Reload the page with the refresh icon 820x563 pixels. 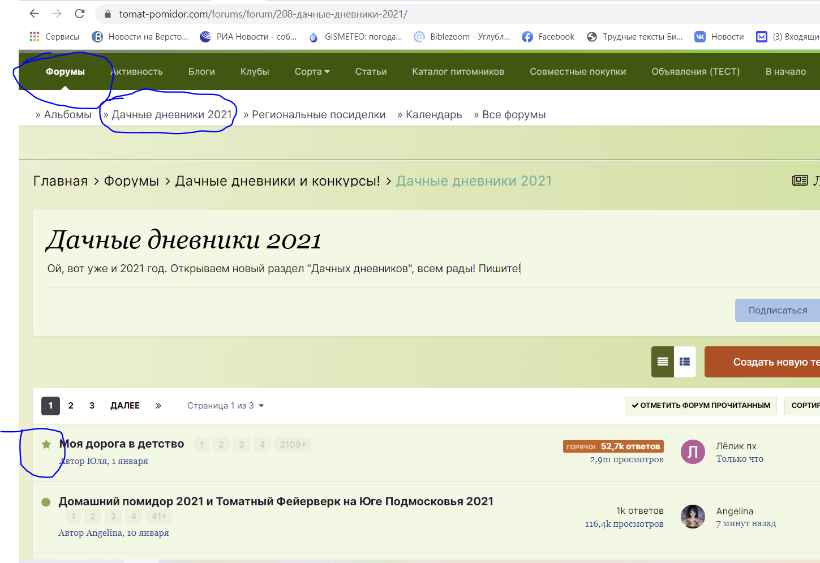tap(79, 14)
